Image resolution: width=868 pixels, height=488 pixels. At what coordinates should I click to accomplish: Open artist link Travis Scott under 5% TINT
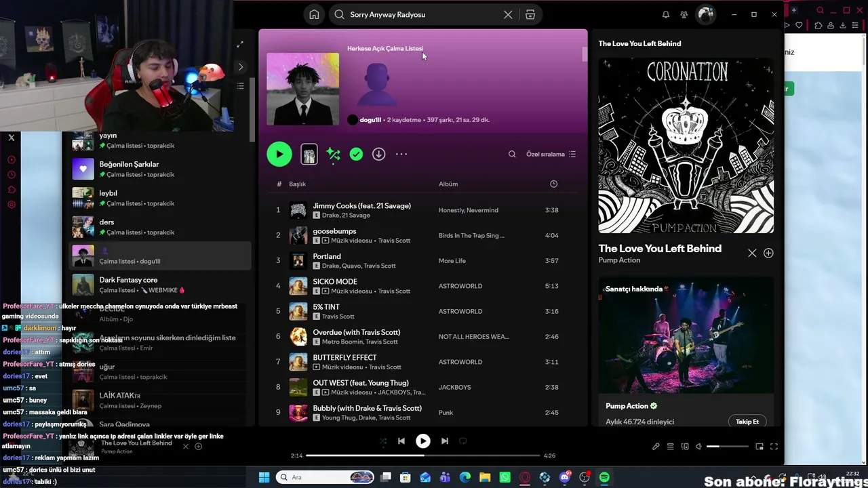coord(338,317)
